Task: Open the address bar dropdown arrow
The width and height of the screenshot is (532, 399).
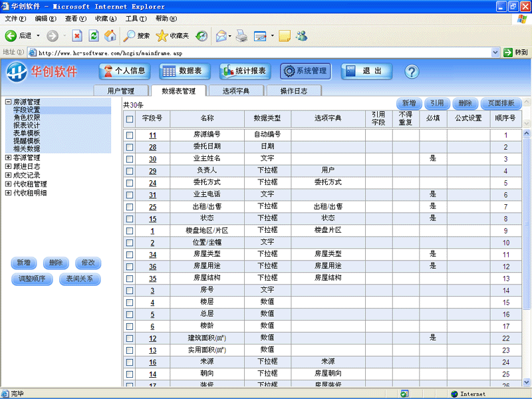Action: click(495, 52)
